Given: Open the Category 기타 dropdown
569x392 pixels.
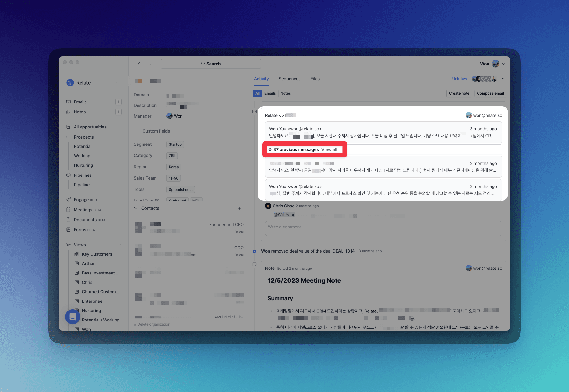Looking at the screenshot, I should pos(172,156).
